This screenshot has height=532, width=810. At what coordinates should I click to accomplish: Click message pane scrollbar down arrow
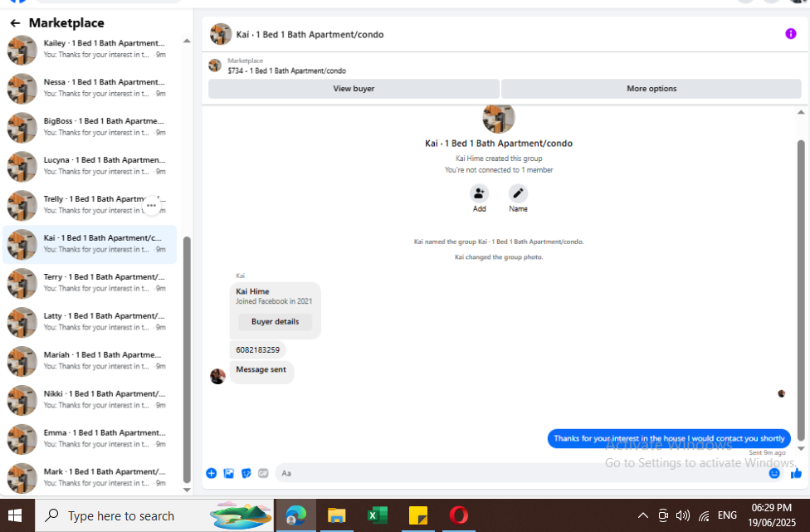(801, 449)
